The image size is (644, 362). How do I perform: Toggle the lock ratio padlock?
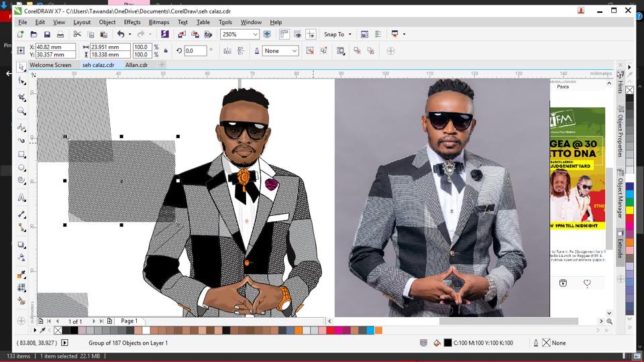(166, 51)
